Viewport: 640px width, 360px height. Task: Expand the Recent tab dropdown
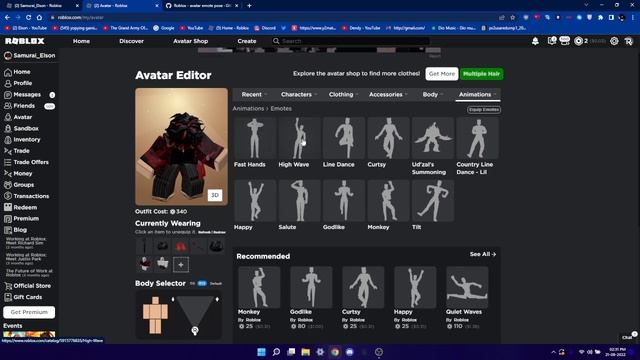coord(254,94)
